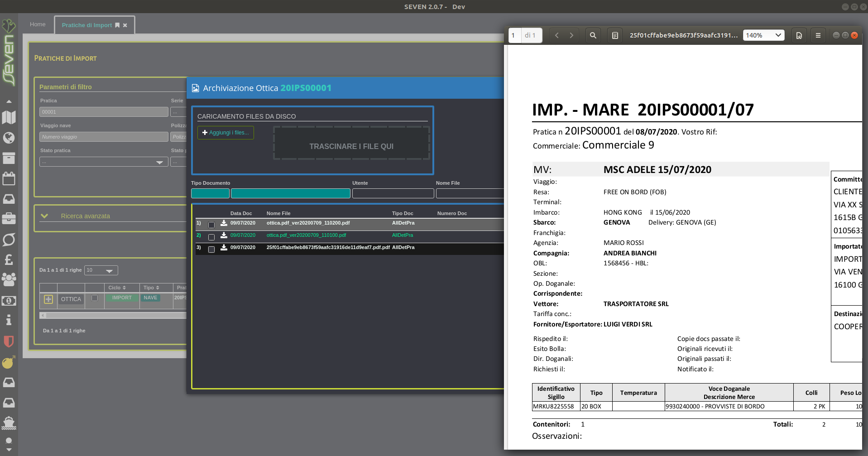Select the Pratiche di Import tab
868x456 pixels.
coord(87,25)
